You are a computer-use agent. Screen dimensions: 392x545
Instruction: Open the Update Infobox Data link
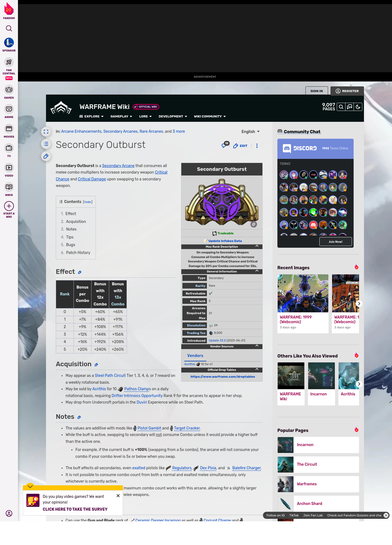pyautogui.click(x=225, y=241)
